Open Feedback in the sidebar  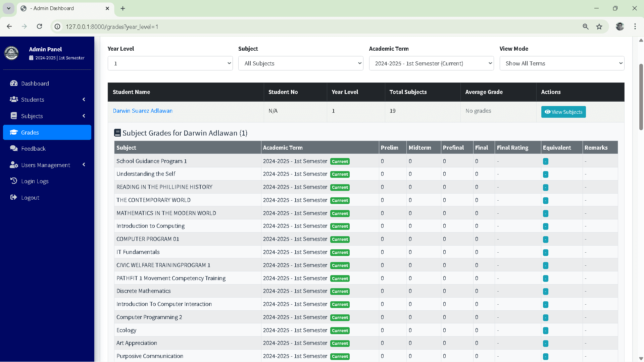coord(47,149)
